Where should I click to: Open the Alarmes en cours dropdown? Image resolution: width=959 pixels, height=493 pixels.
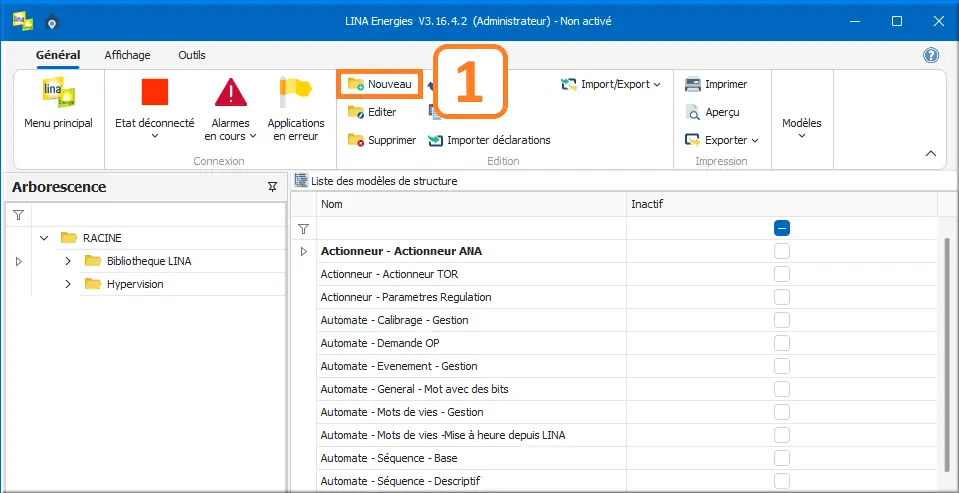tap(253, 136)
